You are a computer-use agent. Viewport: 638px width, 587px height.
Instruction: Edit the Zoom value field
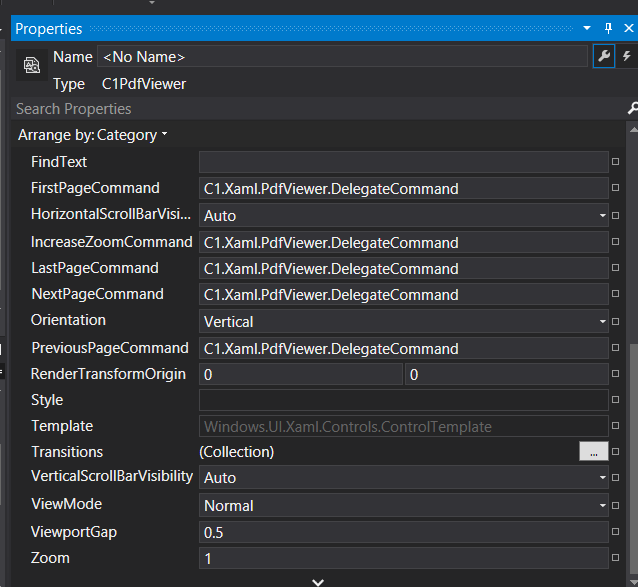click(404, 559)
